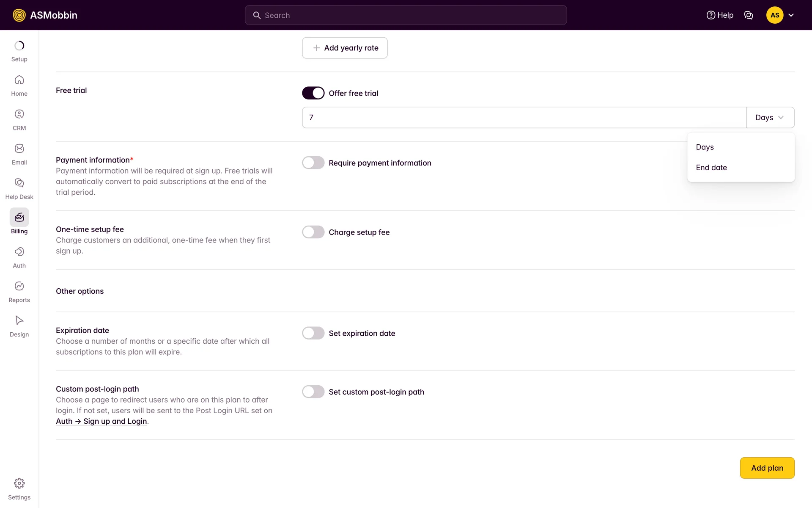Click the Add plan button
Image resolution: width=812 pixels, height=508 pixels.
[x=767, y=468]
